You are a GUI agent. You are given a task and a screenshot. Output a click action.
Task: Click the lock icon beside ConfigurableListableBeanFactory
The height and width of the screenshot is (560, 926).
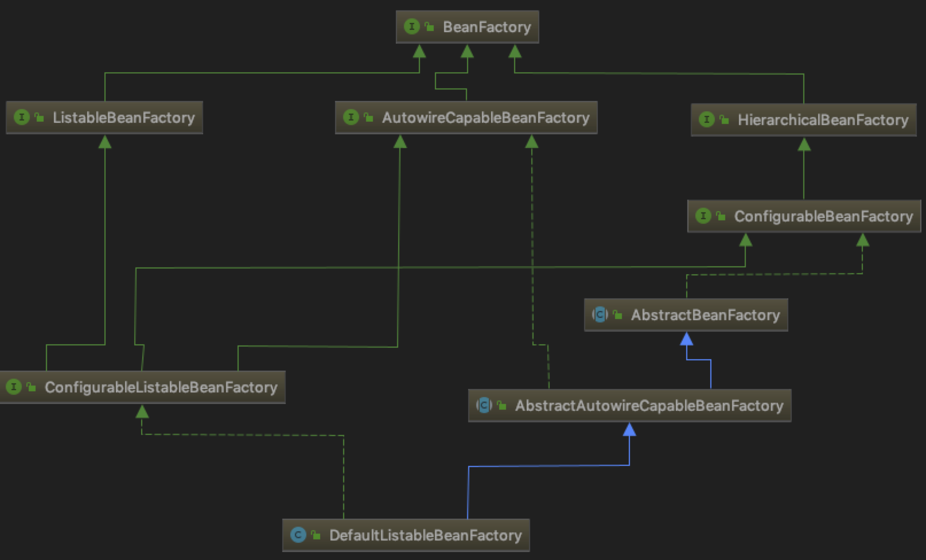tap(31, 387)
